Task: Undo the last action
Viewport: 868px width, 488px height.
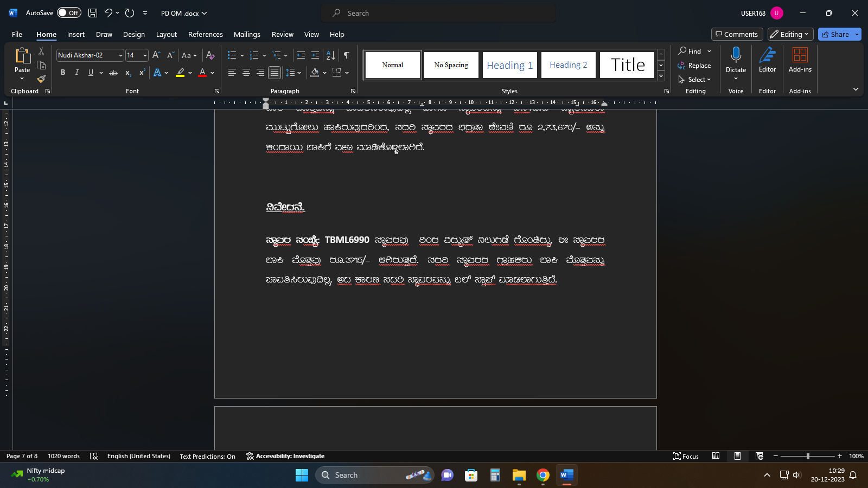Action: click(108, 13)
